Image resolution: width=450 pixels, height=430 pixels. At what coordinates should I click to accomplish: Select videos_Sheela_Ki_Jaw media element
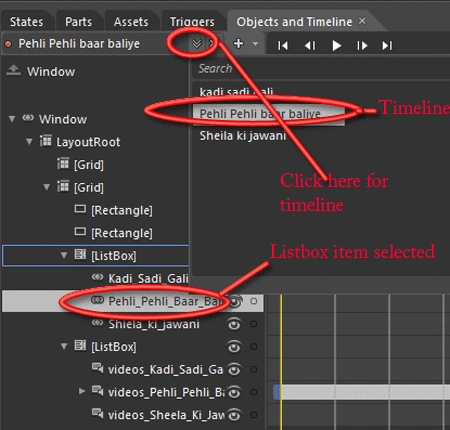pyautogui.click(x=166, y=415)
